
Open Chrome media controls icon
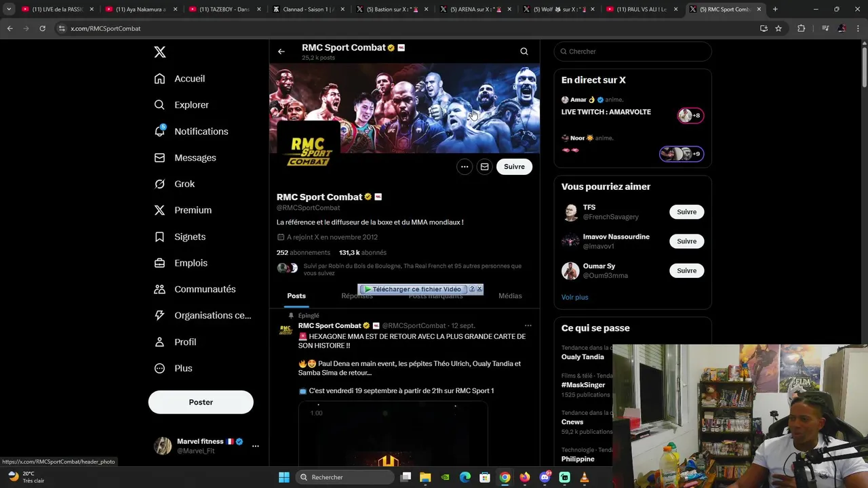(825, 28)
